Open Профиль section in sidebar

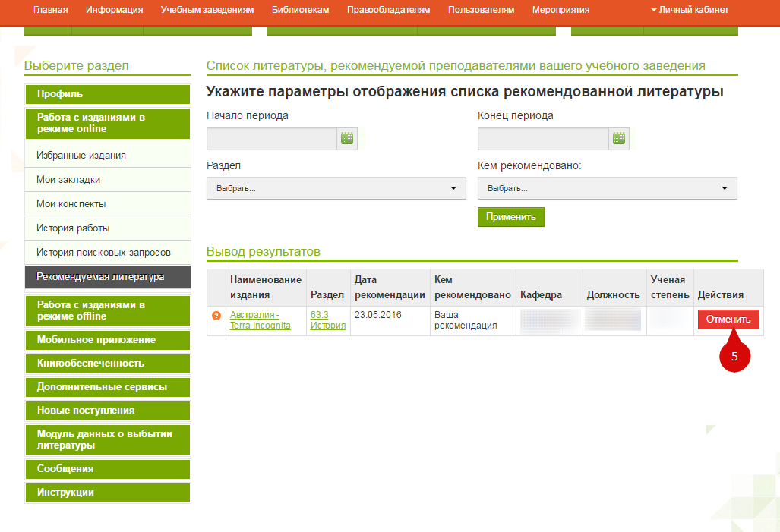click(x=107, y=94)
